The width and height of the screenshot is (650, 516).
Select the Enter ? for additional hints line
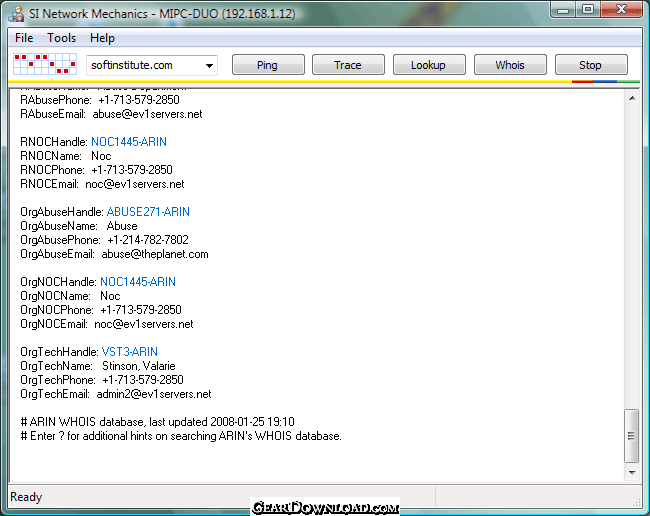(x=181, y=436)
